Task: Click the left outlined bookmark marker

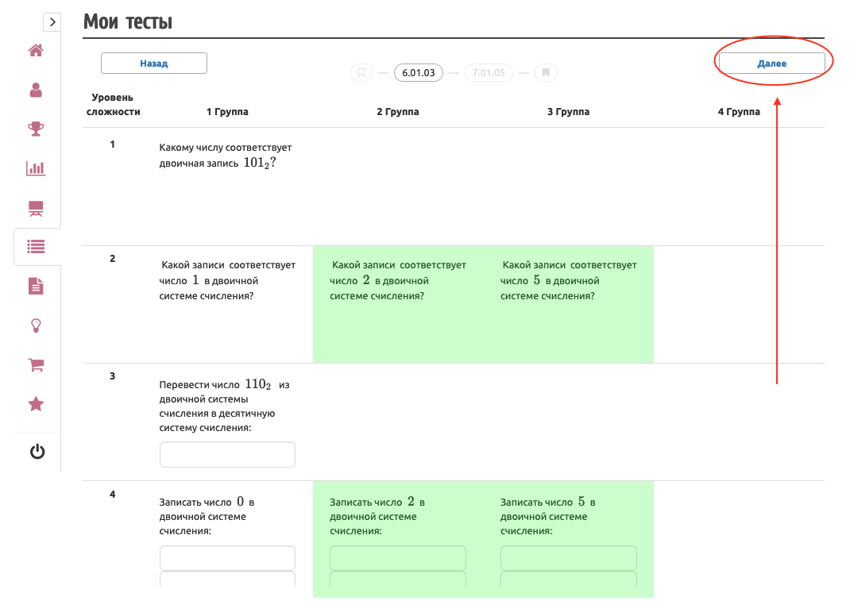Action: pyautogui.click(x=361, y=72)
